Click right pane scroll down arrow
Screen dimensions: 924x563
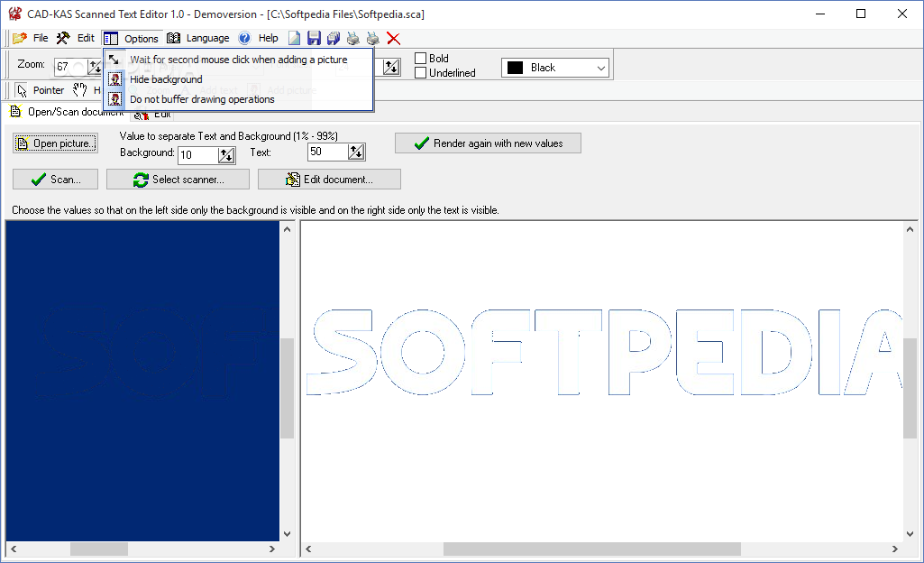[x=910, y=534]
